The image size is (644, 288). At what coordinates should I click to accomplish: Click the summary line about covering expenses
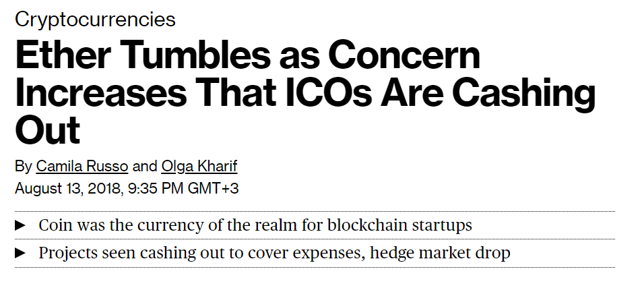pyautogui.click(x=274, y=253)
